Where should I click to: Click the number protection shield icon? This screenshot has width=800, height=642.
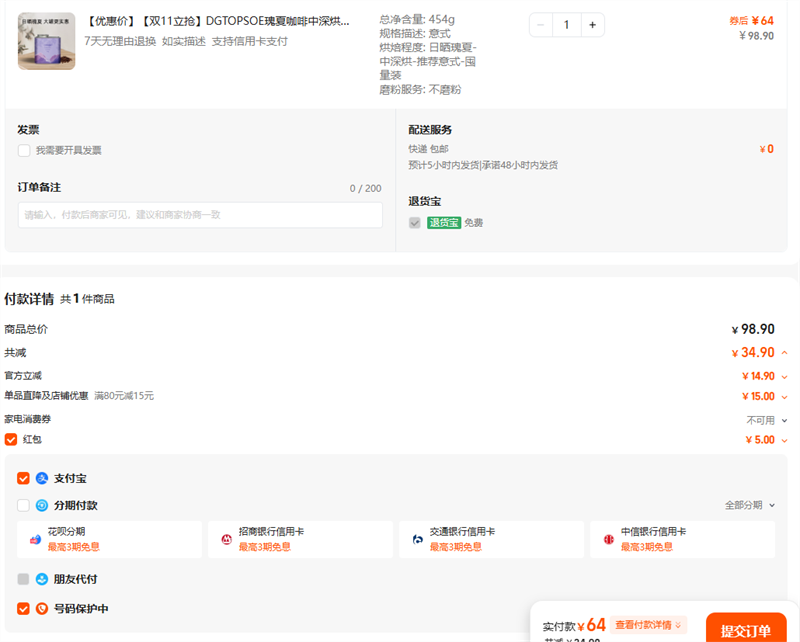(42, 609)
